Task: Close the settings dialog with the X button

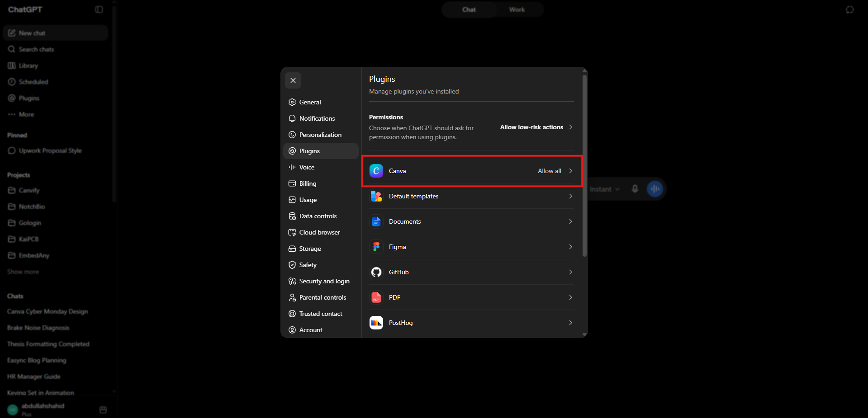Action: click(293, 80)
